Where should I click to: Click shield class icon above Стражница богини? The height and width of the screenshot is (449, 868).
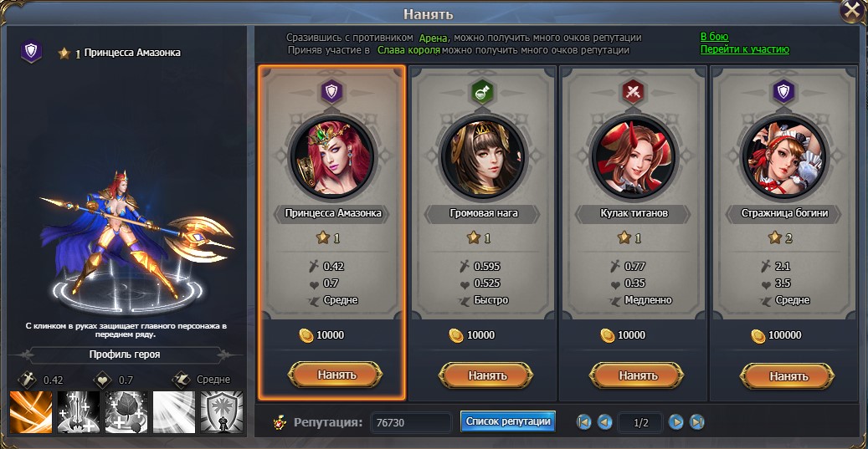[x=783, y=92]
